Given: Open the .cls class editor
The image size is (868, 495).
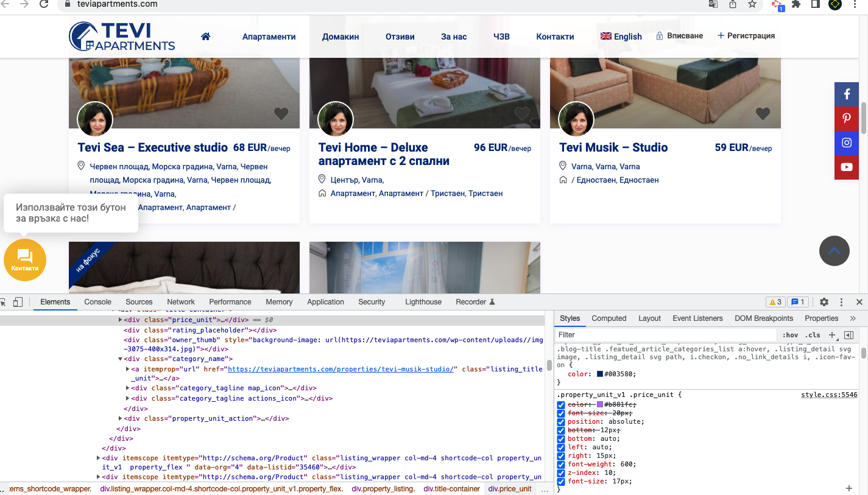Looking at the screenshot, I should pyautogui.click(x=813, y=335).
